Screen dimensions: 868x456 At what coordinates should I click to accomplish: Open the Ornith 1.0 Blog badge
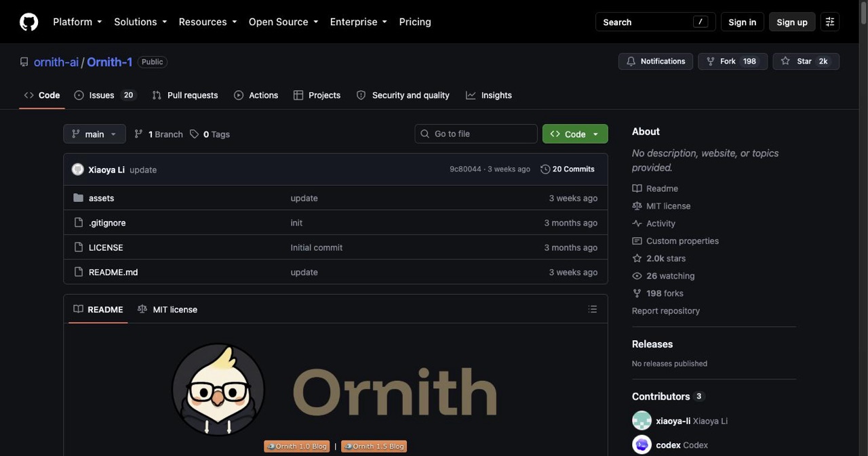point(297,446)
